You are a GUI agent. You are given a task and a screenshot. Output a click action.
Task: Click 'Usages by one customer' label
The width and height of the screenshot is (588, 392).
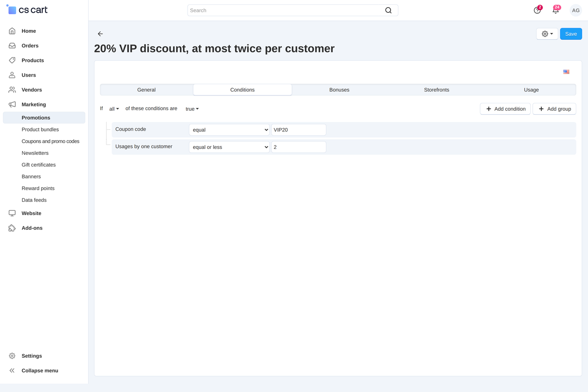point(144,147)
